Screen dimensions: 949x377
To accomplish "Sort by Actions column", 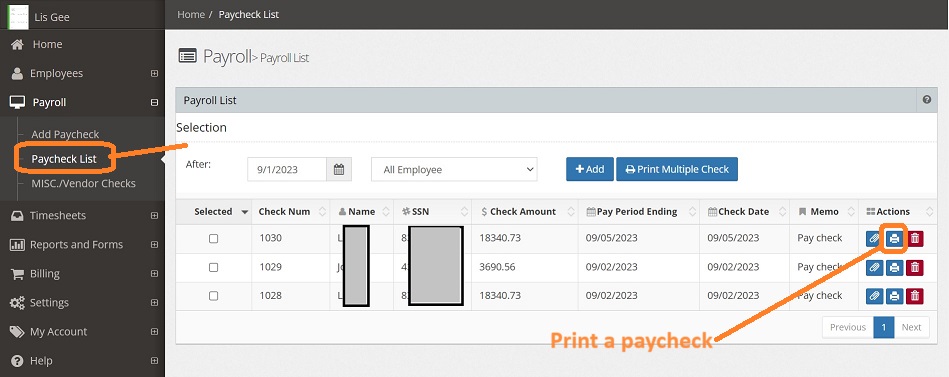I will click(x=898, y=212).
